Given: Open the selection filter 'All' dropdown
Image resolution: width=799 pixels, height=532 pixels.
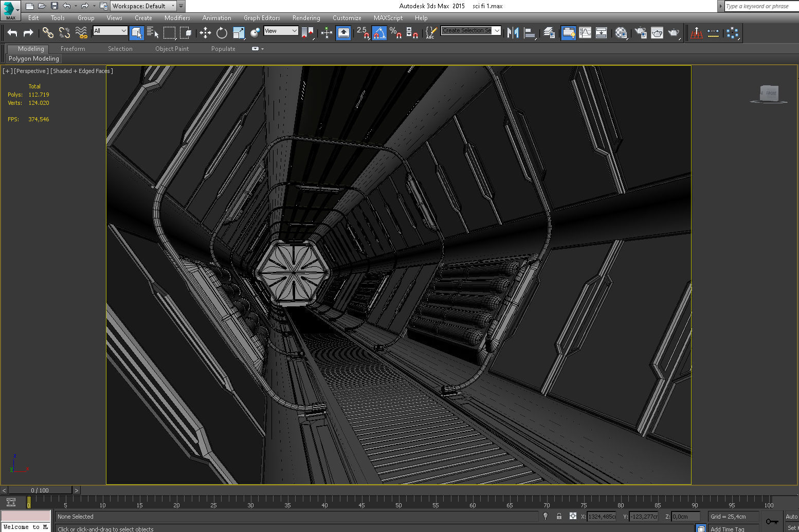Looking at the screenshot, I should [x=110, y=31].
